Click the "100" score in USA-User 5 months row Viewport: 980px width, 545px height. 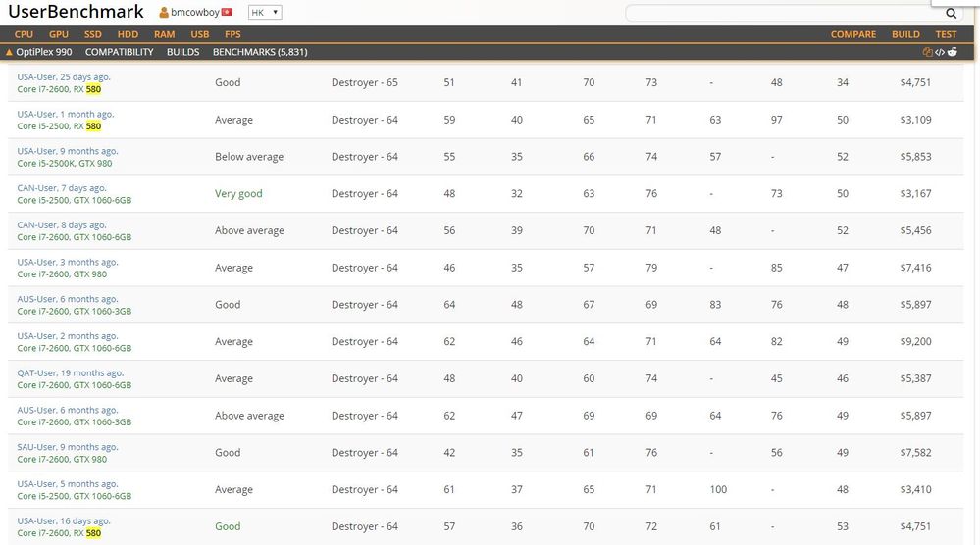tap(718, 489)
